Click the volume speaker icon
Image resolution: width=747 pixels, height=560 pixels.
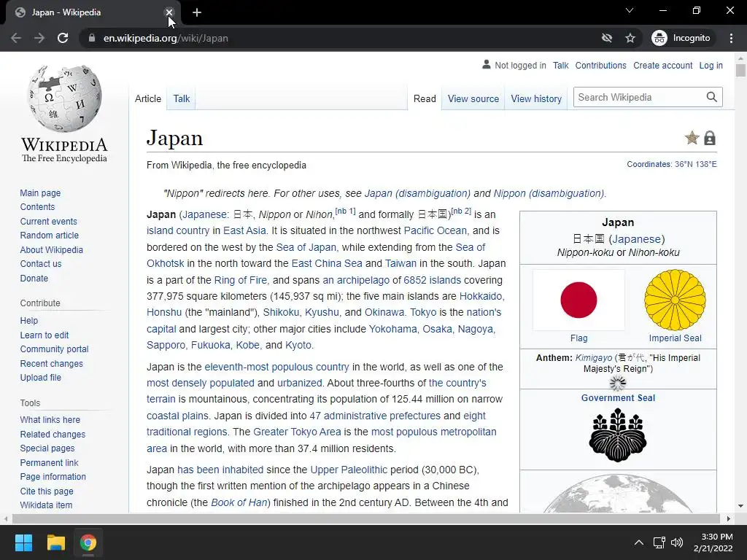(676, 542)
